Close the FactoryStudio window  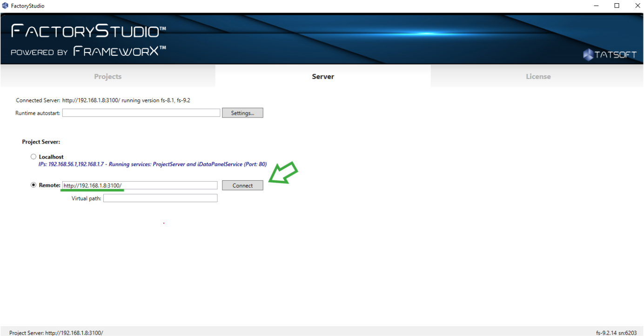point(637,6)
